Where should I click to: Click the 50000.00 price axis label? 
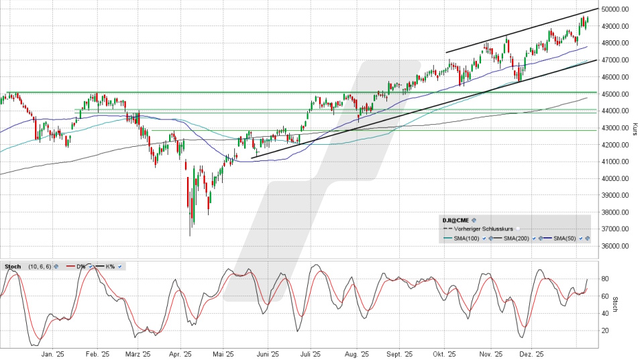[615, 9]
